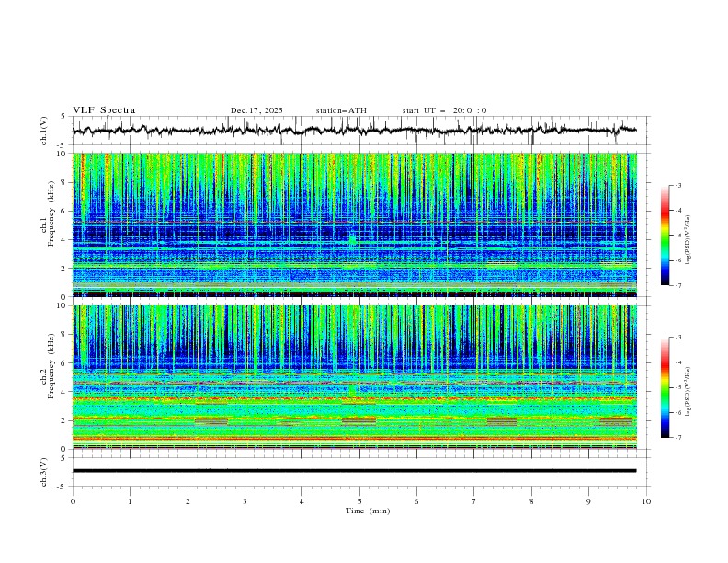728x563 pixels.
Task: Click the time axis tick label '10'
Action: [x=646, y=501]
